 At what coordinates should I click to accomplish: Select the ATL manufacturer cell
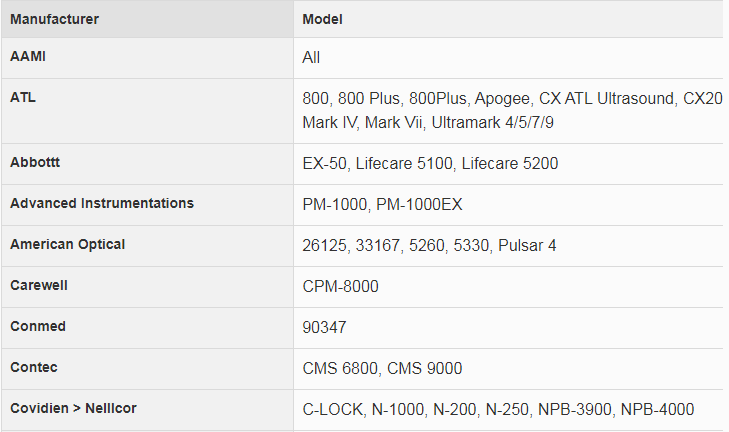click(x=23, y=98)
